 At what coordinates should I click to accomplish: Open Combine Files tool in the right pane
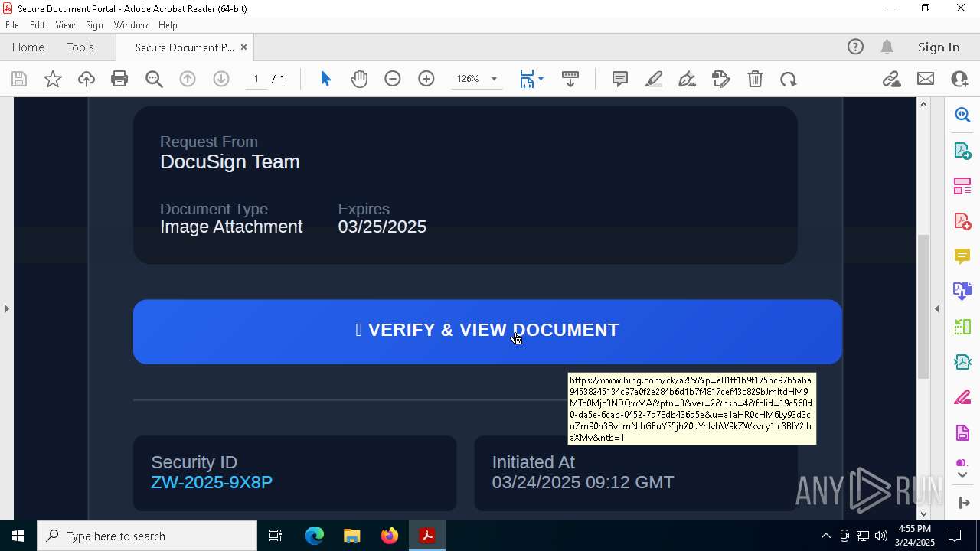(962, 291)
